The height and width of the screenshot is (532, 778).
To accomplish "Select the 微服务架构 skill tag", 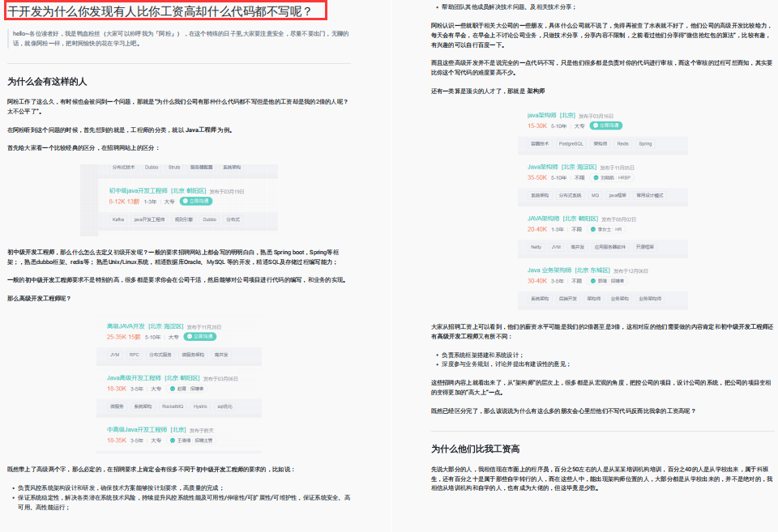I will pos(193,355).
